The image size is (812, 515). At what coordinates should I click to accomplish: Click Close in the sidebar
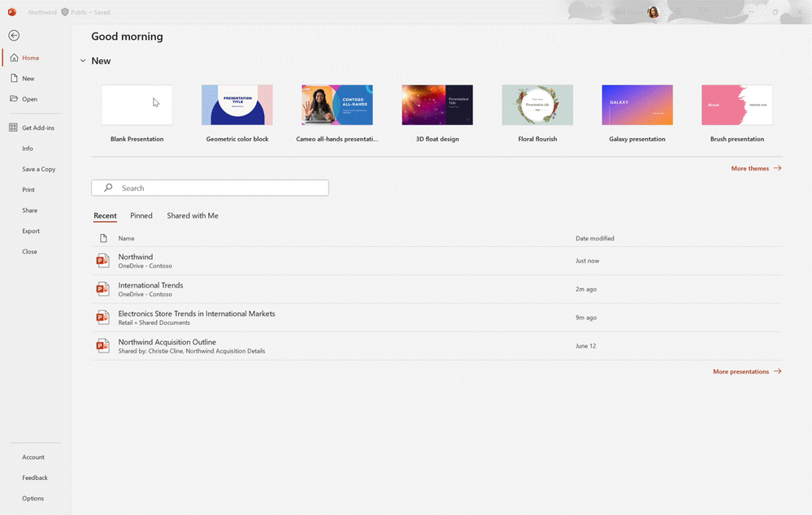click(x=29, y=252)
